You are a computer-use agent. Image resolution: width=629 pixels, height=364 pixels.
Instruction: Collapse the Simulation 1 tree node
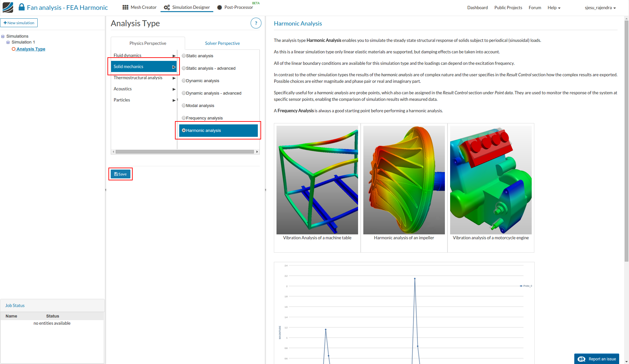point(8,42)
